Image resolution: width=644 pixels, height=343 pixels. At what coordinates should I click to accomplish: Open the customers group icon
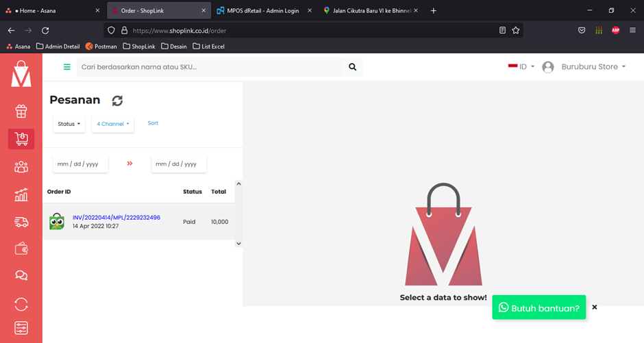point(21,167)
